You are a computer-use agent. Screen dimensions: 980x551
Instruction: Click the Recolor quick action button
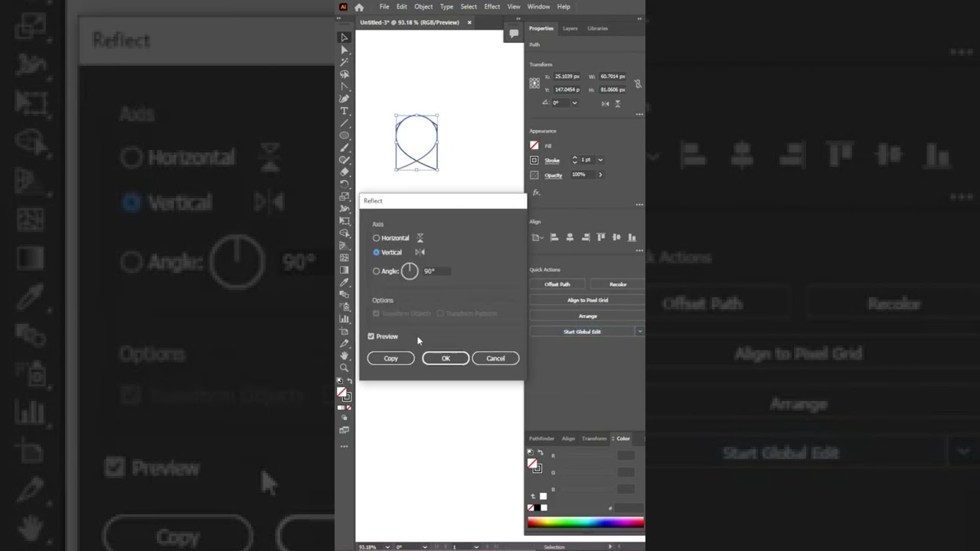(x=618, y=284)
